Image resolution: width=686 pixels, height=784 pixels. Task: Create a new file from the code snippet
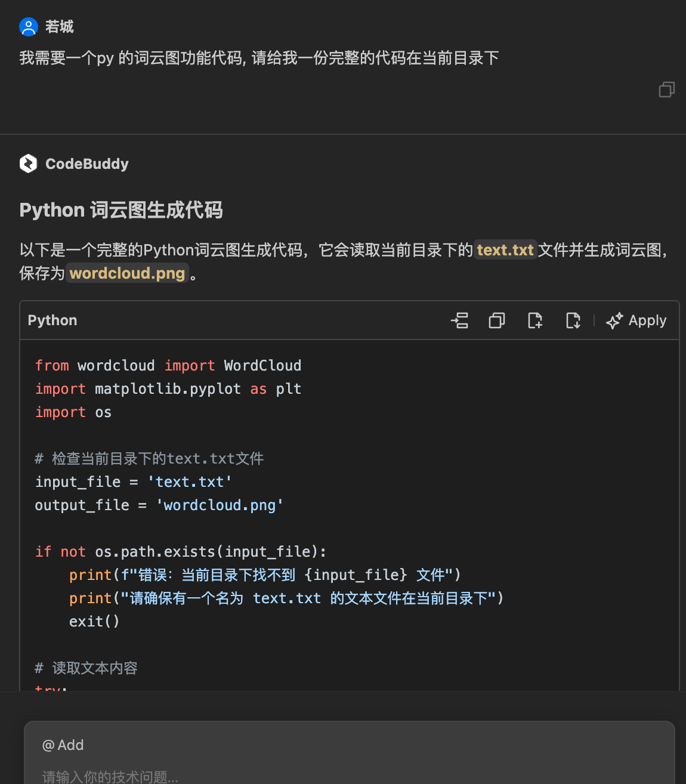click(x=534, y=320)
